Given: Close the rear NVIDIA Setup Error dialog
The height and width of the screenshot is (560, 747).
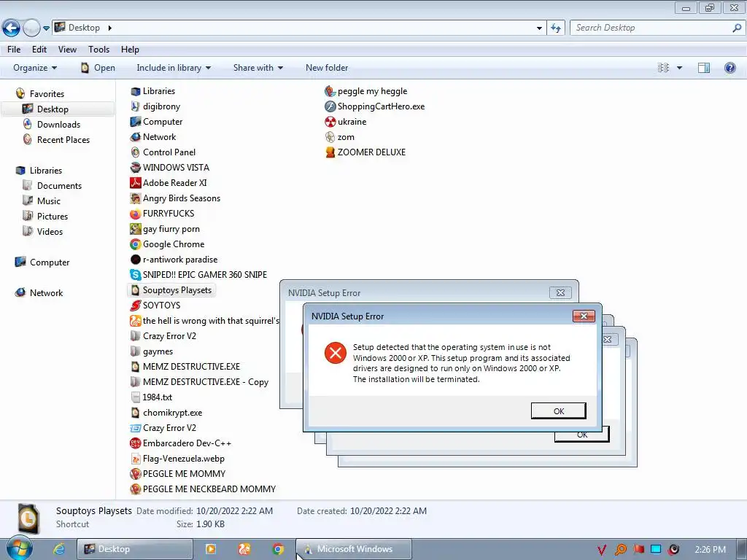Looking at the screenshot, I should click(x=560, y=293).
